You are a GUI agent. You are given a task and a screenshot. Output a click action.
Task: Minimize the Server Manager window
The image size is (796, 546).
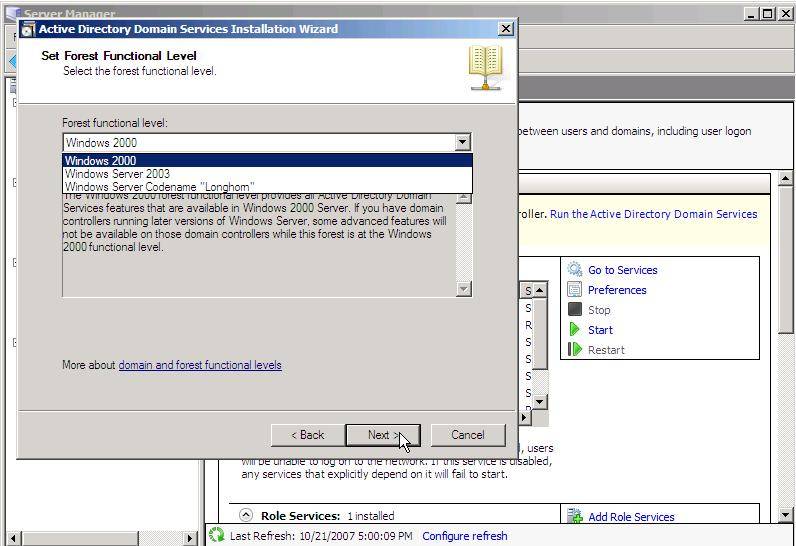tap(752, 14)
